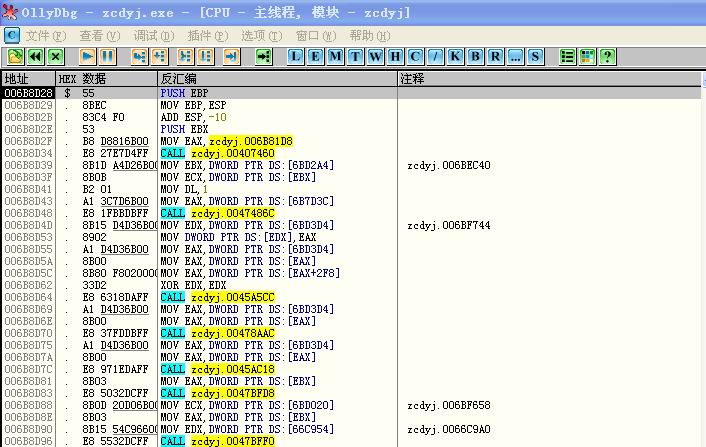Viewport: 706px width, 447px height.
Task: Click the 注释 column header
Action: (549, 79)
